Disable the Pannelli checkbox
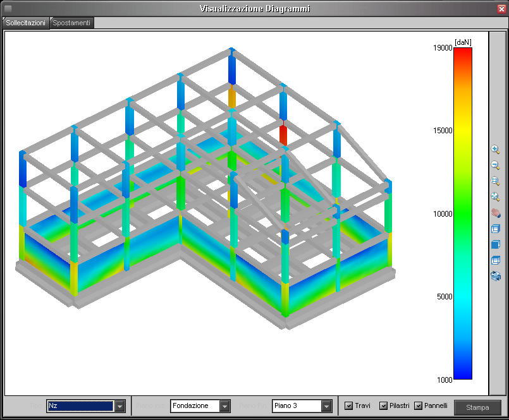The height and width of the screenshot is (420, 509). coord(418,405)
